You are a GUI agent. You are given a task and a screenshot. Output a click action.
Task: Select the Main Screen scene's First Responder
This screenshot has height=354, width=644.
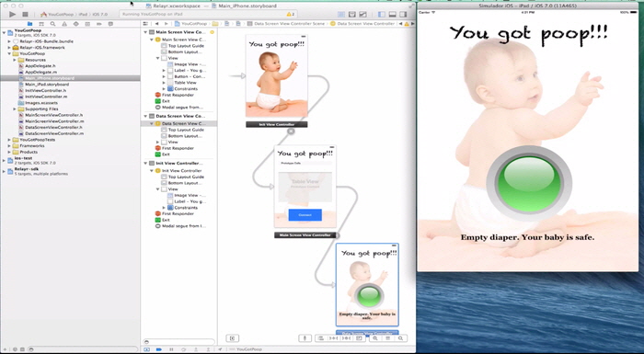pyautogui.click(x=178, y=95)
